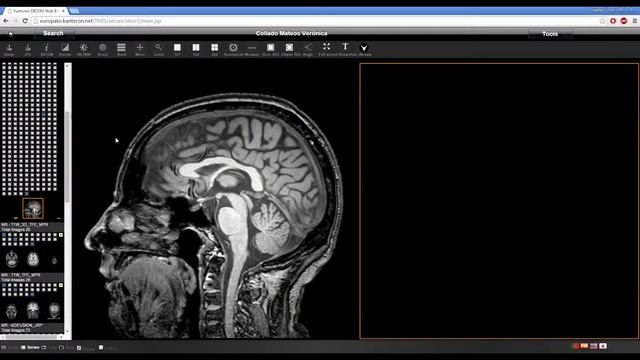The image size is (640, 360).
Task: Select the Move cross-arrows tool
Action: (x=140, y=49)
